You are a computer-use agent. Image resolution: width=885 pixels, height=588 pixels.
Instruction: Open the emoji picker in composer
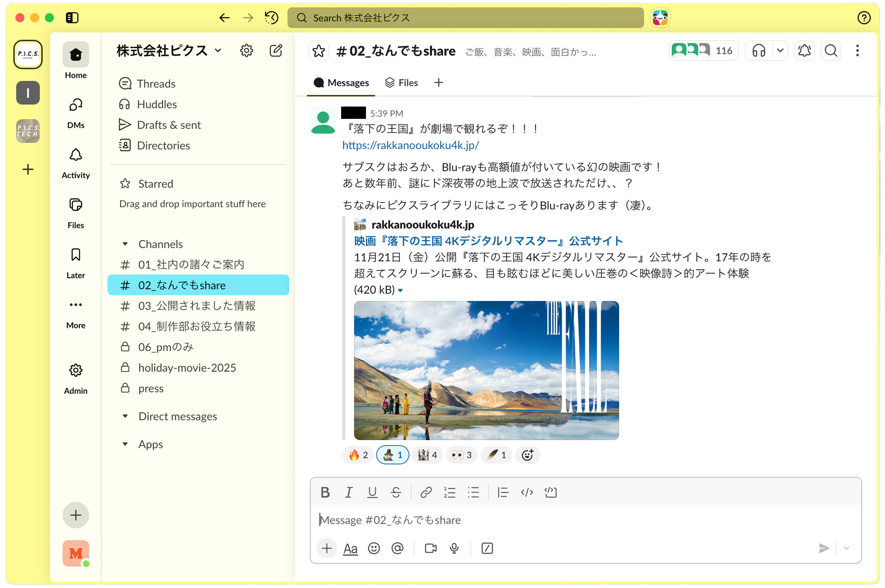pos(374,548)
